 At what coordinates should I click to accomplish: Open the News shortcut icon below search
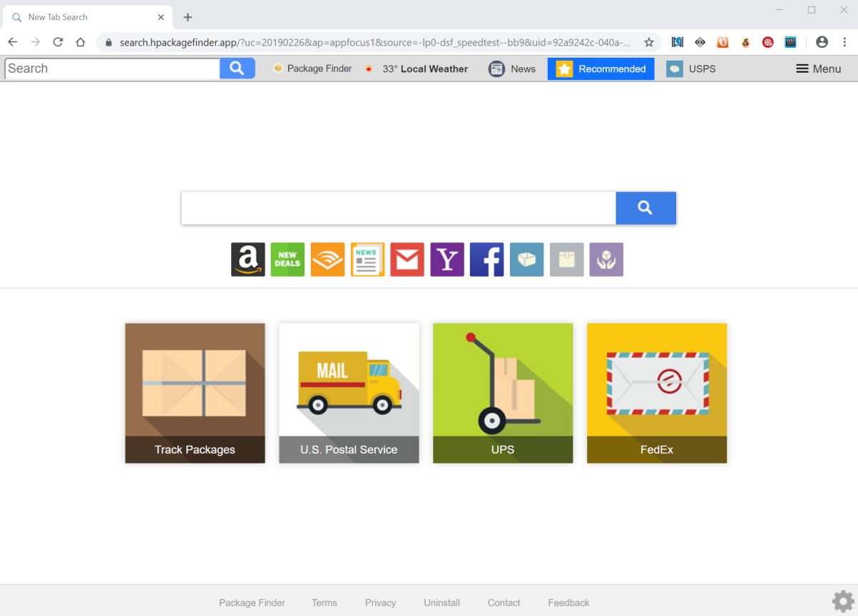367,260
